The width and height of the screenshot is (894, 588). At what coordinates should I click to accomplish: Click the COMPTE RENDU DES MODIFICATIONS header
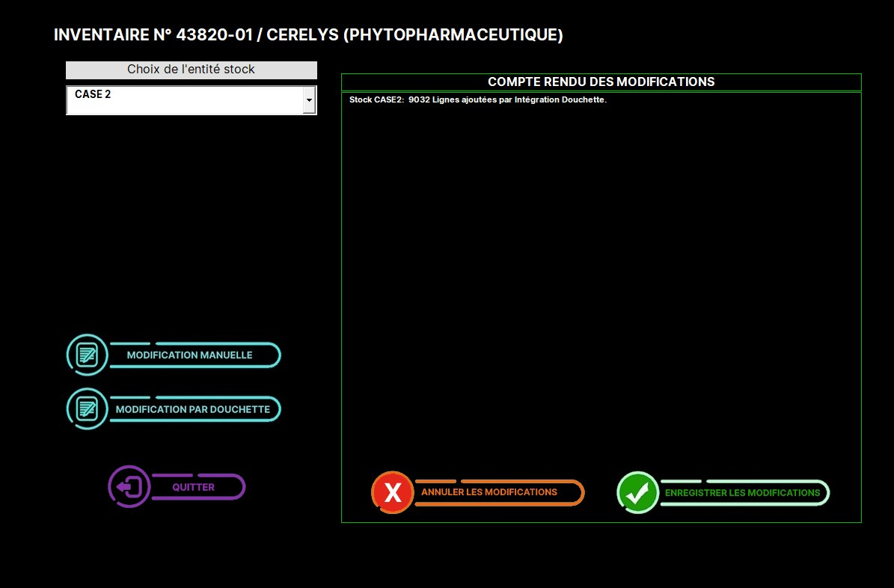601,82
